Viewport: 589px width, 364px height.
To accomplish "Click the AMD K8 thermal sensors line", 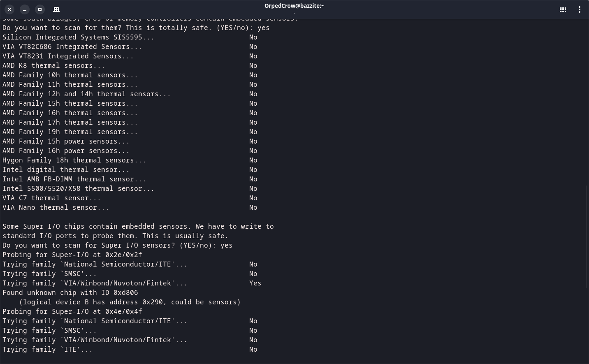I will point(53,65).
